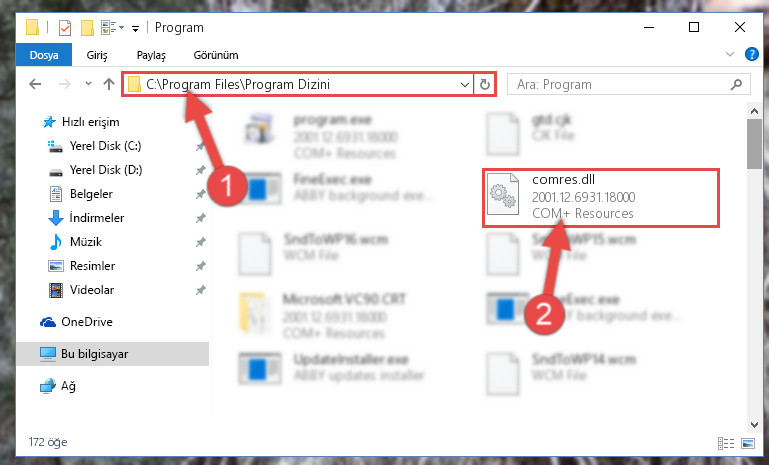
Task: Open the Dosya menu tab
Action: (44, 54)
